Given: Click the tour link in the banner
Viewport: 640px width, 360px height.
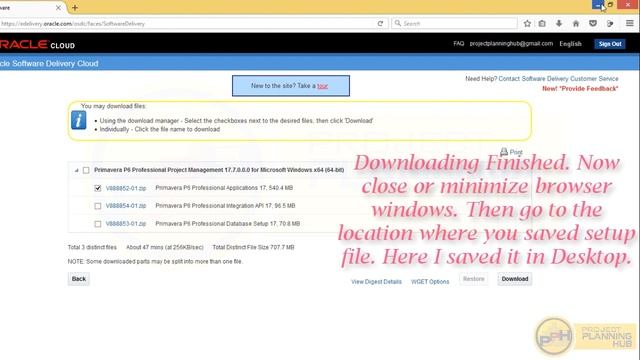Looking at the screenshot, I should pyautogui.click(x=322, y=86).
